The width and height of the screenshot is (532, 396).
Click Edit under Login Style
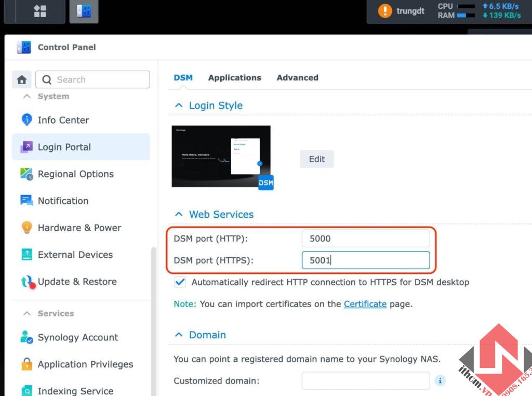[x=316, y=159]
